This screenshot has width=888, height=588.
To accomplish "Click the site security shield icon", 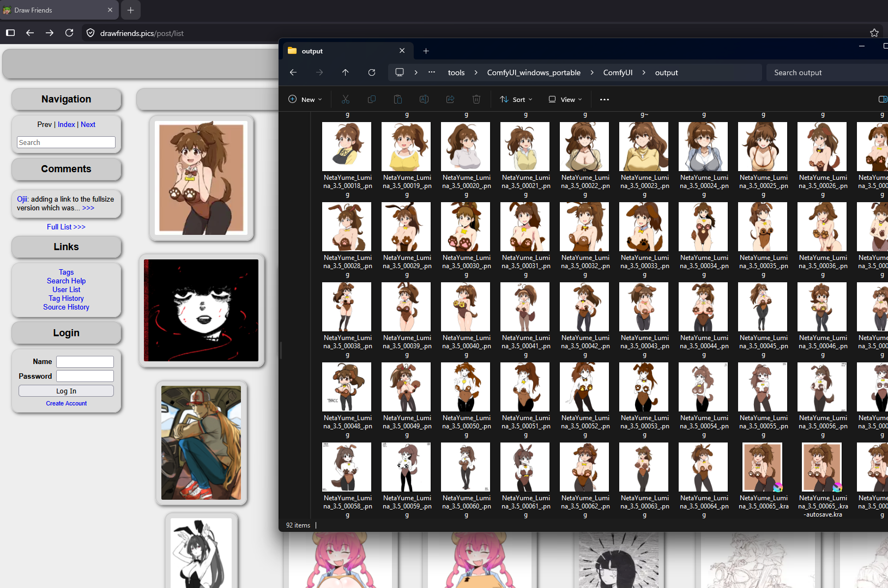I will click(x=90, y=33).
